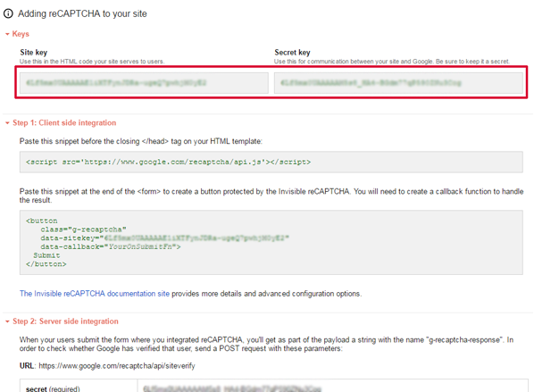Click the script src api.js snippet box

coord(271,163)
